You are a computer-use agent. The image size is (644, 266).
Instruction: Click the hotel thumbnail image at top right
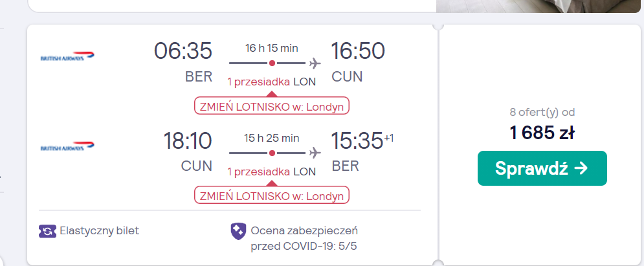539,6
